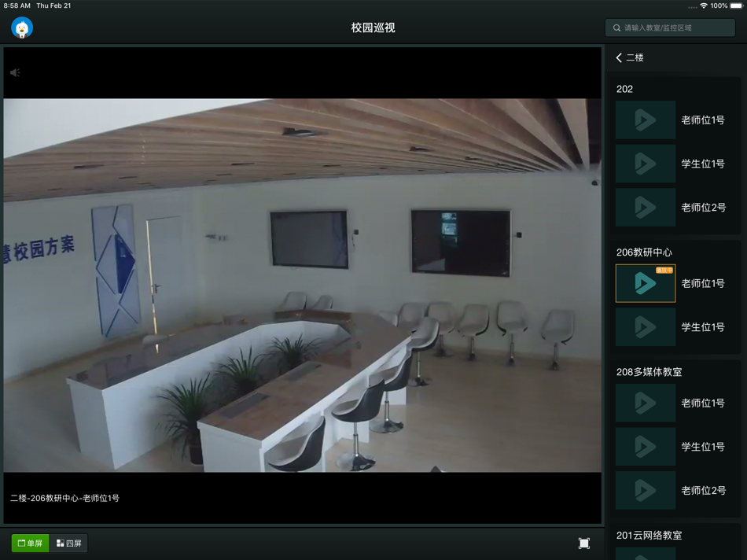The height and width of the screenshot is (560, 747).
Task: Click the 老师位2号 label under 208多媒体教室
Action: [704, 491]
